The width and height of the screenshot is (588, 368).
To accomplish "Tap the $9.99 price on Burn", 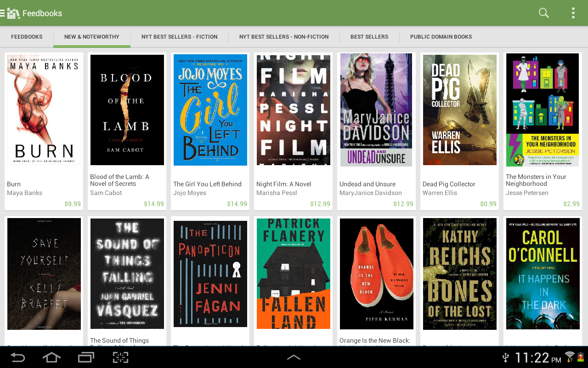I will (x=73, y=203).
